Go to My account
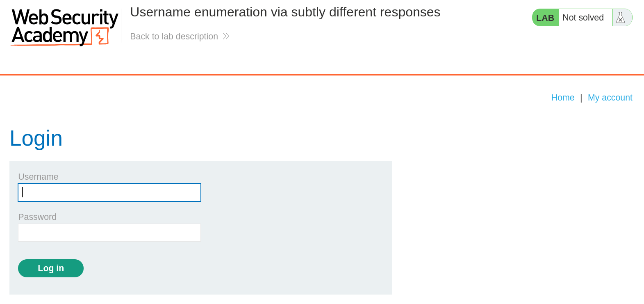The image size is (644, 304). coord(610,97)
